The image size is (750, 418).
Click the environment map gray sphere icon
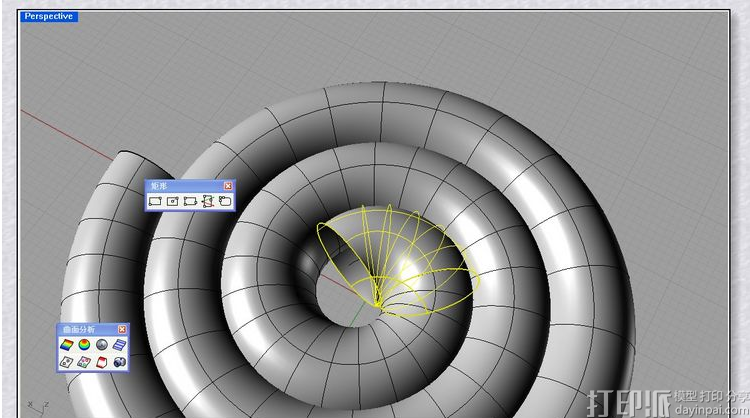click(101, 344)
